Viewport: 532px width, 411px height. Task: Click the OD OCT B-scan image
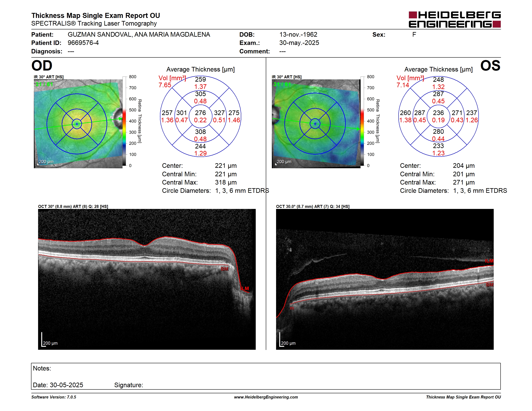[x=147, y=279]
